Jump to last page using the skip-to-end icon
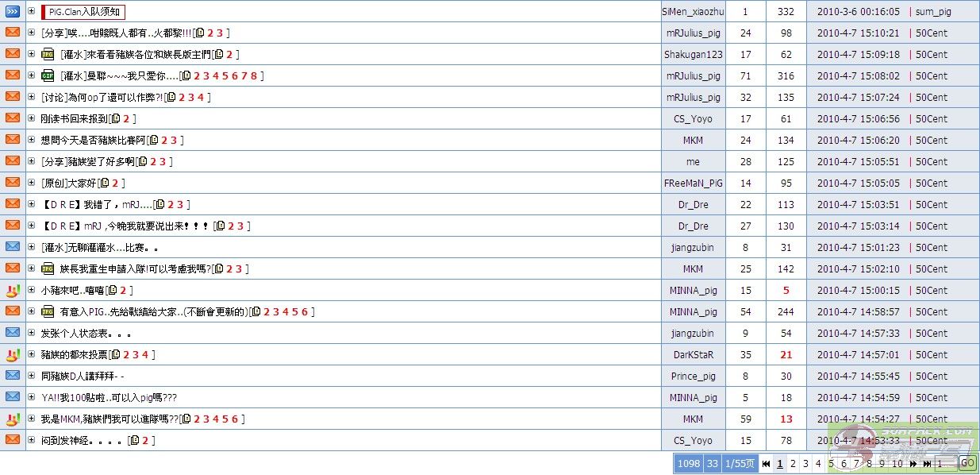The height and width of the screenshot is (475, 980). click(x=927, y=464)
